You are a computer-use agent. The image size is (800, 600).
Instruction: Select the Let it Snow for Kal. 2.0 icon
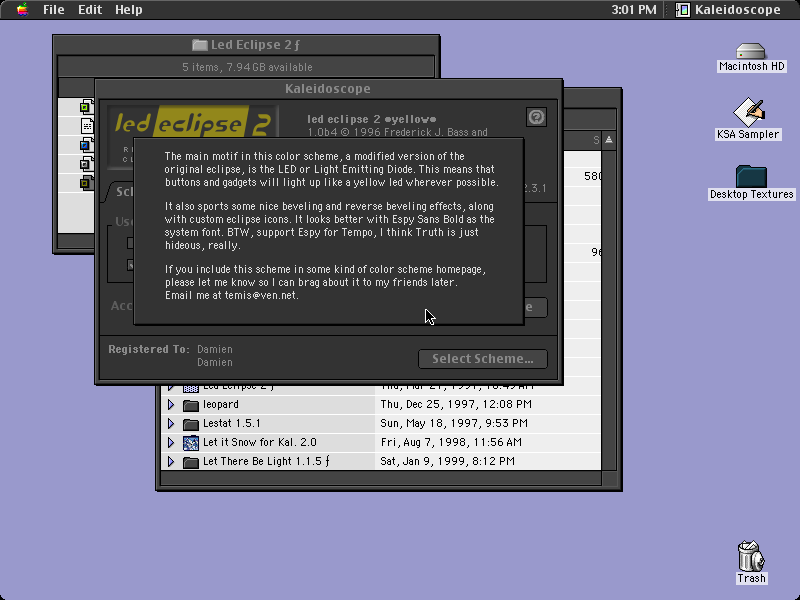[x=191, y=443]
